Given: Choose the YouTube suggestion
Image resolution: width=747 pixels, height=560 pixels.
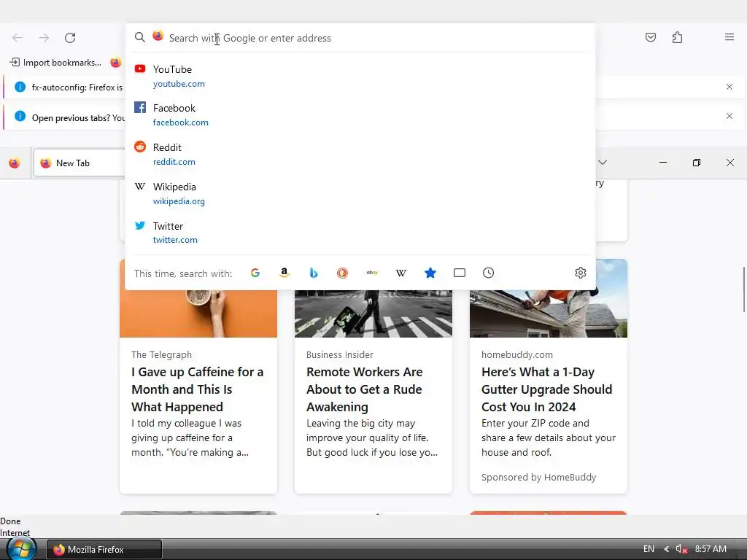Looking at the screenshot, I should click(360, 76).
